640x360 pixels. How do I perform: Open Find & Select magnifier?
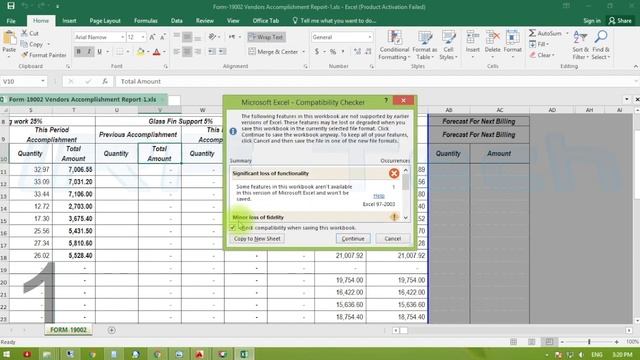[600, 45]
